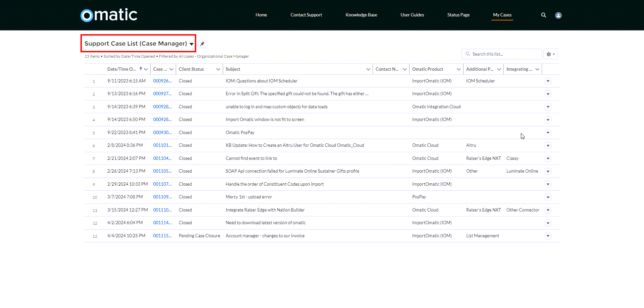Open case link 001101...
The width and height of the screenshot is (644, 308).
coord(162,145)
